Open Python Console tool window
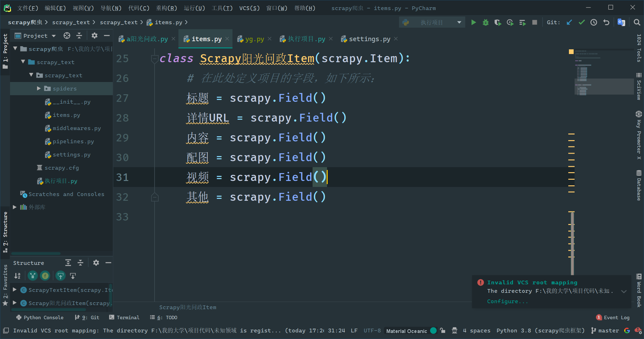This screenshot has width=644, height=339. tap(40, 317)
